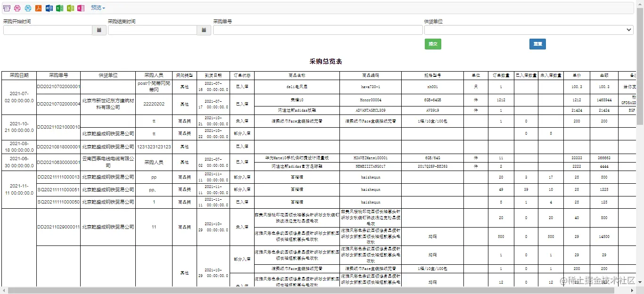The image size is (644, 294).
Task: Open the 采购开始时间 calendar picker
Action: [x=99, y=30]
